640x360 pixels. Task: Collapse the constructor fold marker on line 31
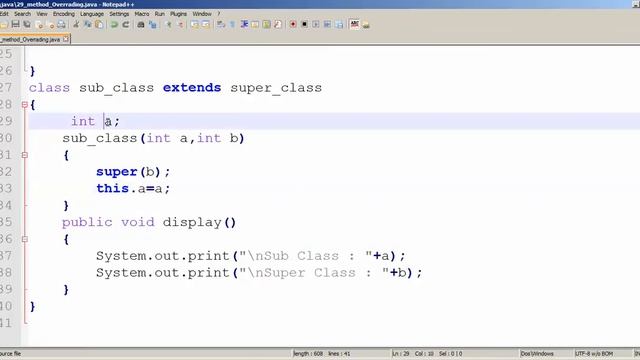point(24,155)
